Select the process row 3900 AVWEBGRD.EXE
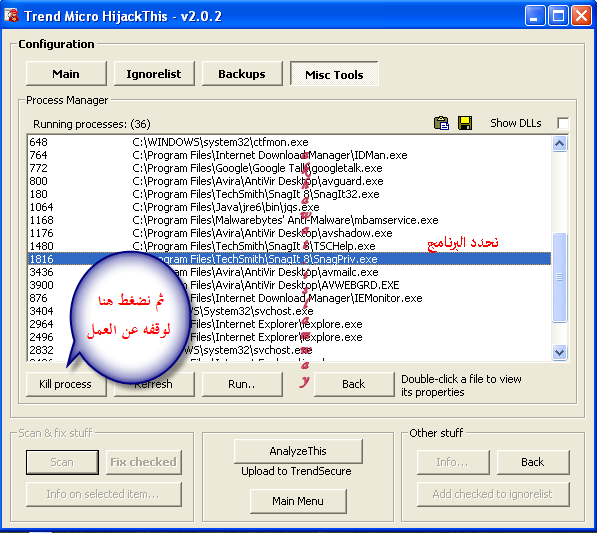597x533 pixels. click(x=289, y=285)
